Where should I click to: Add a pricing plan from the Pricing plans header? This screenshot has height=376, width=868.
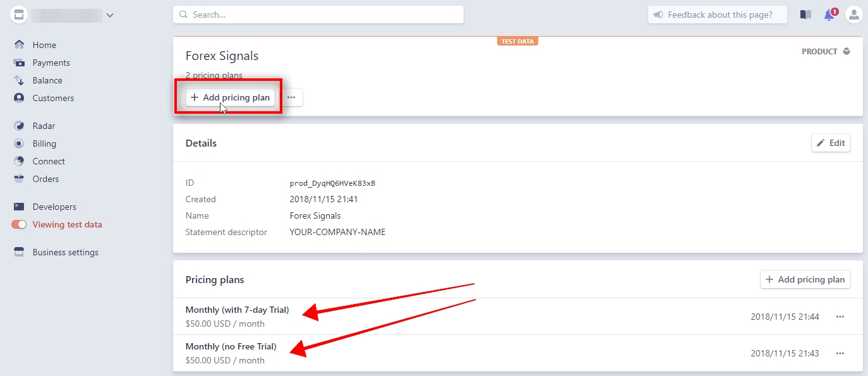pyautogui.click(x=805, y=279)
